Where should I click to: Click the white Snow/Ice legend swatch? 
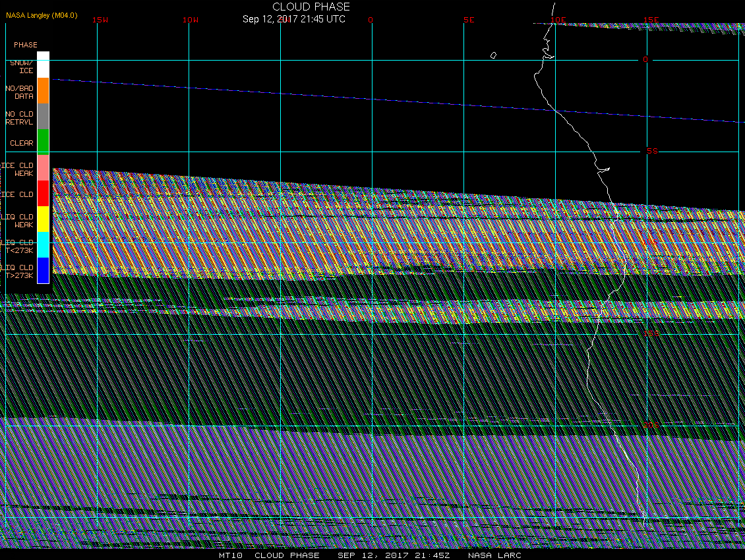pyautogui.click(x=43, y=65)
